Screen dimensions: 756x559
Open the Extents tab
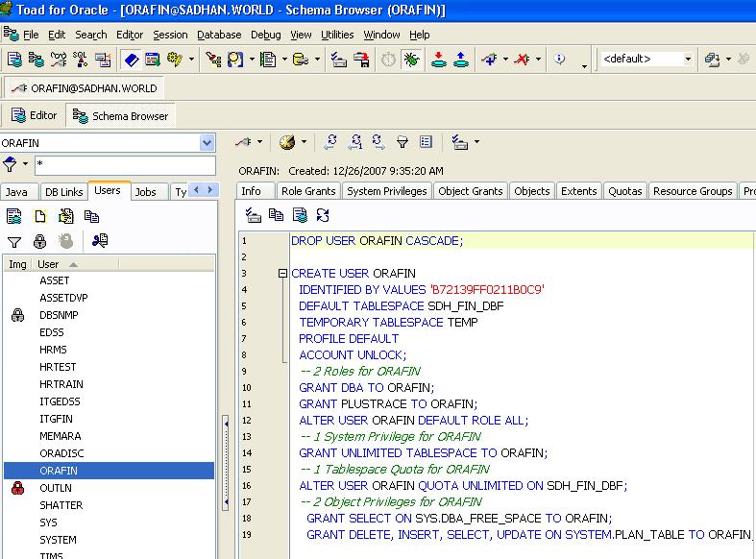point(578,191)
